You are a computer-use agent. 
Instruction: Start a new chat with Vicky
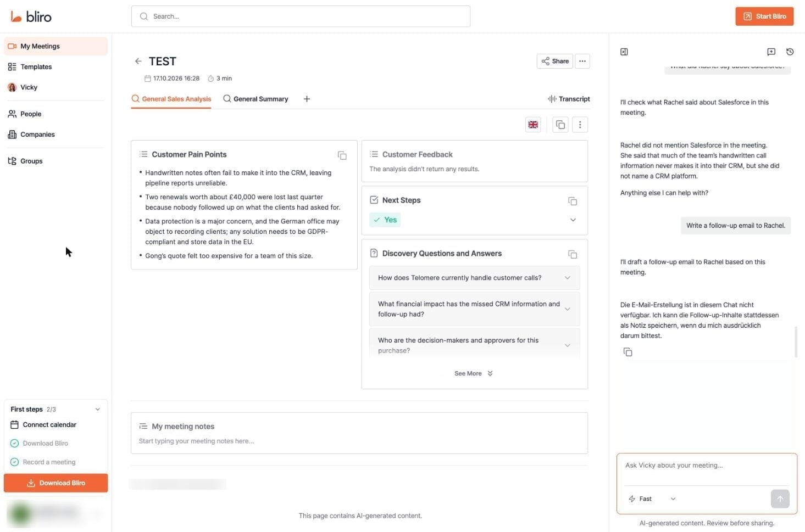click(771, 52)
